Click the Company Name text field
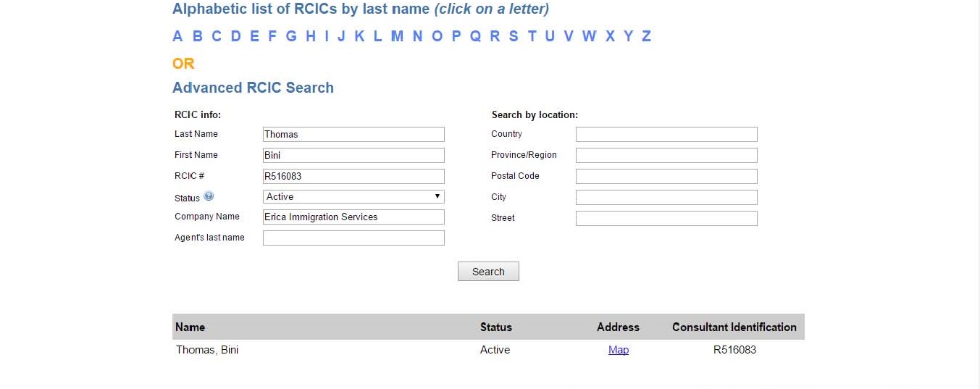The height and width of the screenshot is (389, 980). click(x=353, y=217)
